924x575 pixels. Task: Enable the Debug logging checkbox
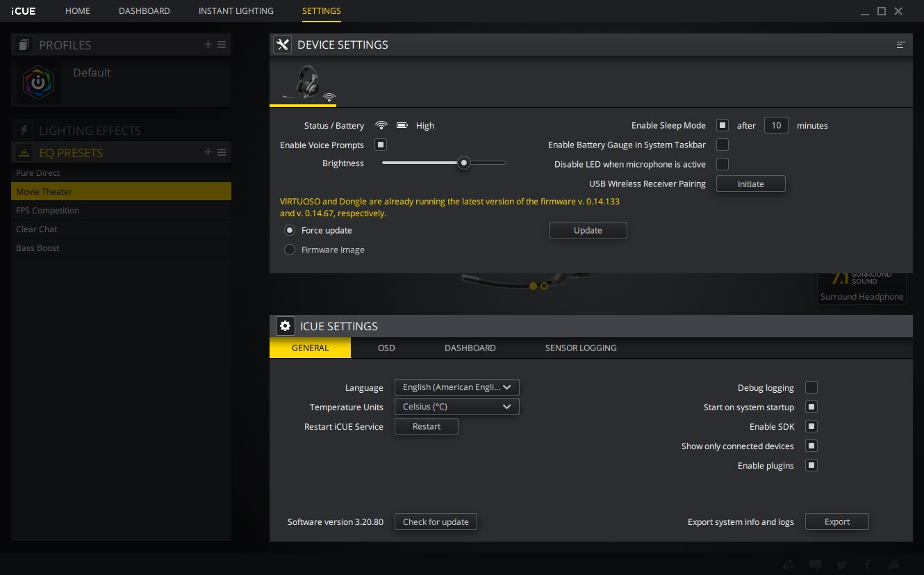(811, 387)
